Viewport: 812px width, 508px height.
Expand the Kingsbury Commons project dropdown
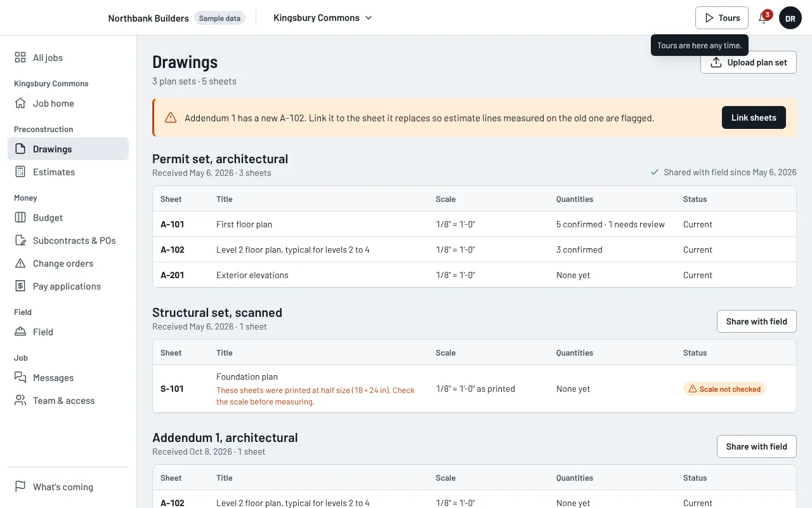pyautogui.click(x=323, y=18)
